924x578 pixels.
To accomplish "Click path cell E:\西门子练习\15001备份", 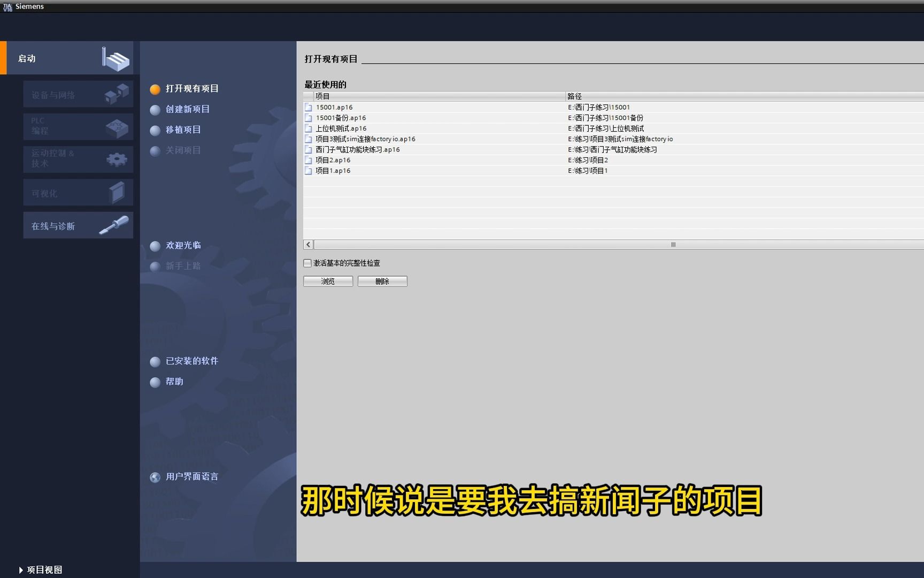I will coord(605,118).
